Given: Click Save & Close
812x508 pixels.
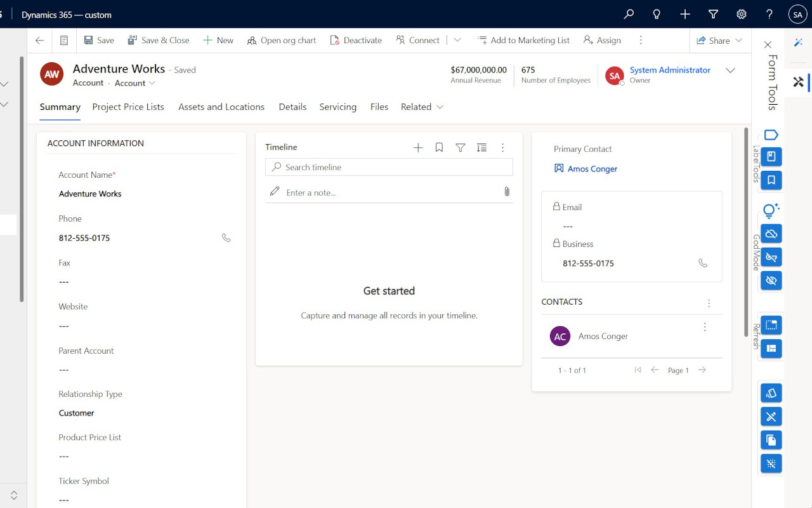Looking at the screenshot, I should pos(159,40).
